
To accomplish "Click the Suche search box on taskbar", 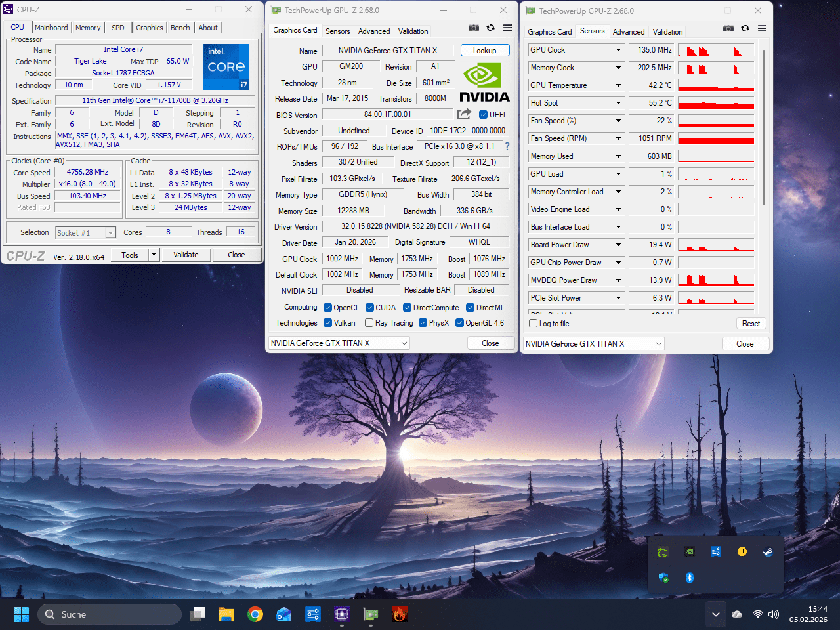I will 110,614.
